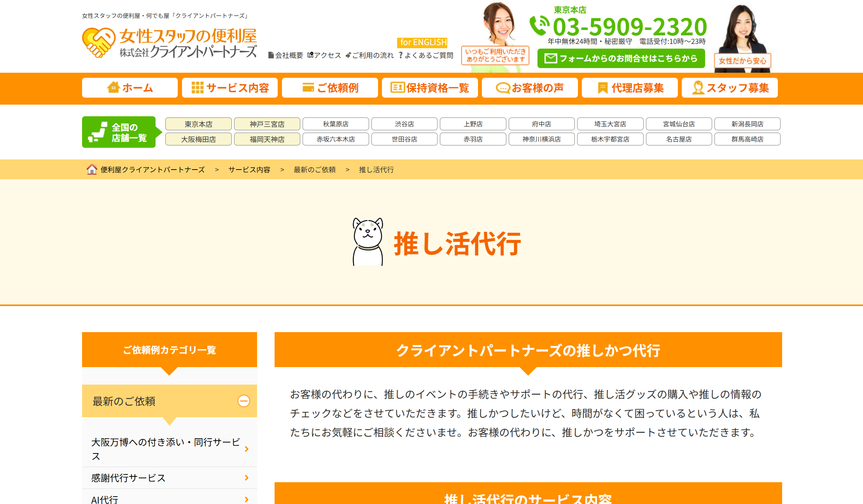Image resolution: width=863 pixels, height=504 pixels.
Task: Open the ご依頼例 menu item
Action: pos(330,87)
